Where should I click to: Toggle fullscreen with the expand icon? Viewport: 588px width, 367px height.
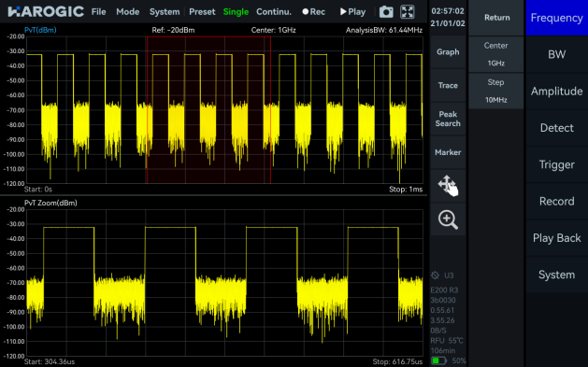[408, 12]
